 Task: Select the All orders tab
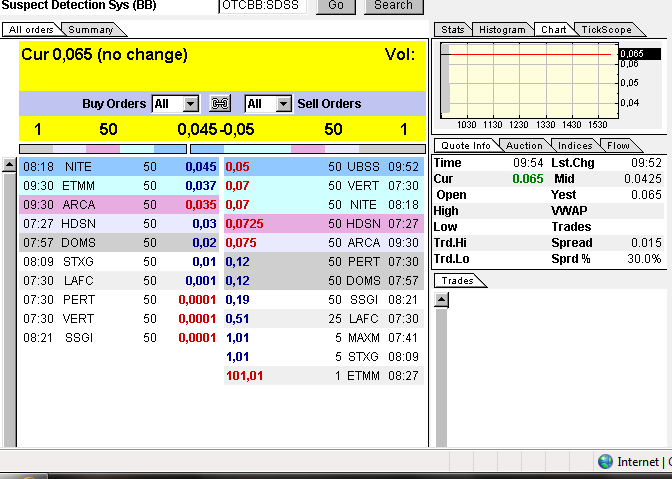pos(32,30)
